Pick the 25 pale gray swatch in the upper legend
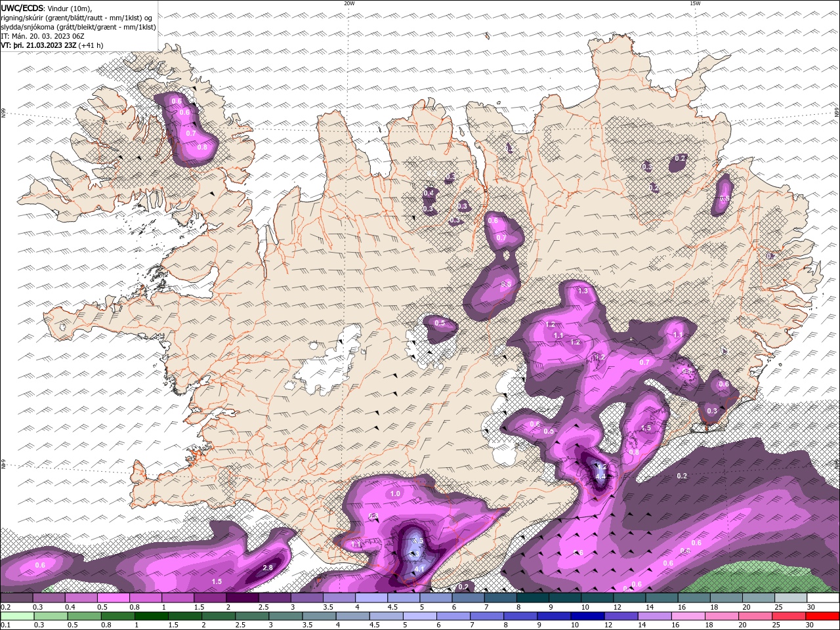Image resolution: width=840 pixels, height=630 pixels. coord(791,598)
